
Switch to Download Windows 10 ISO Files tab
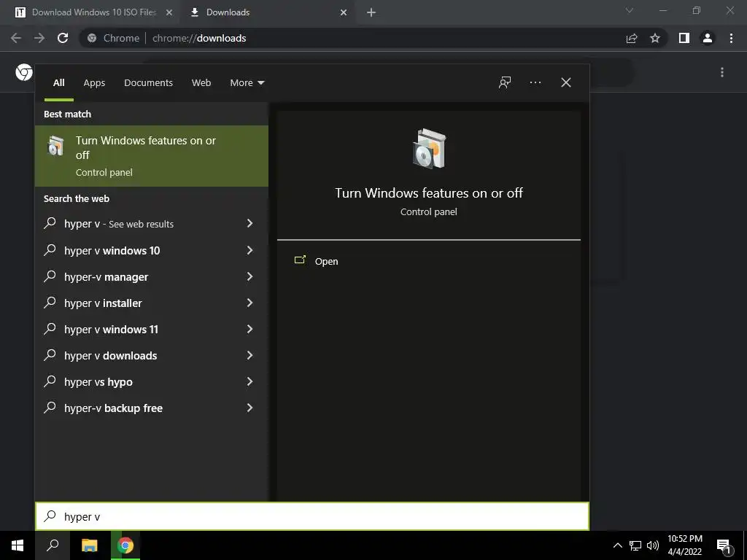click(x=93, y=12)
